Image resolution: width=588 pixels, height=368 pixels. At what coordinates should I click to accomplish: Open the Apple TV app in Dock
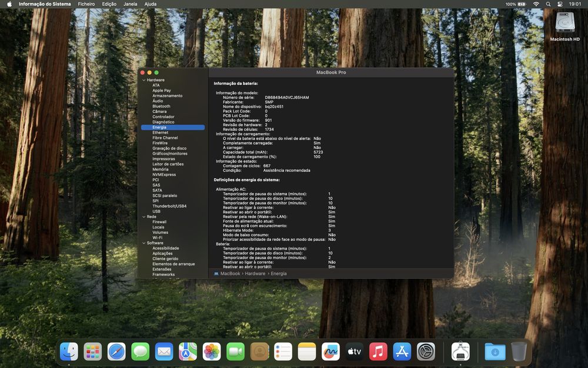click(355, 352)
